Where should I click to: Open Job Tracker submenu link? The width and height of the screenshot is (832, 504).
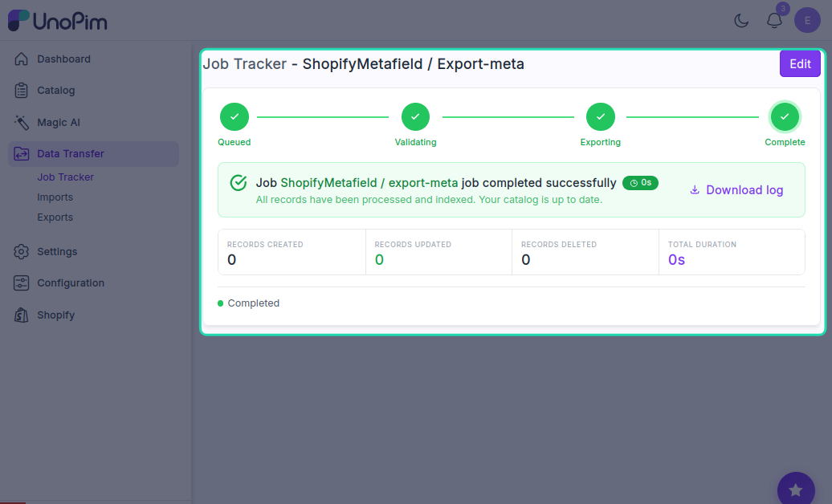pyautogui.click(x=65, y=177)
